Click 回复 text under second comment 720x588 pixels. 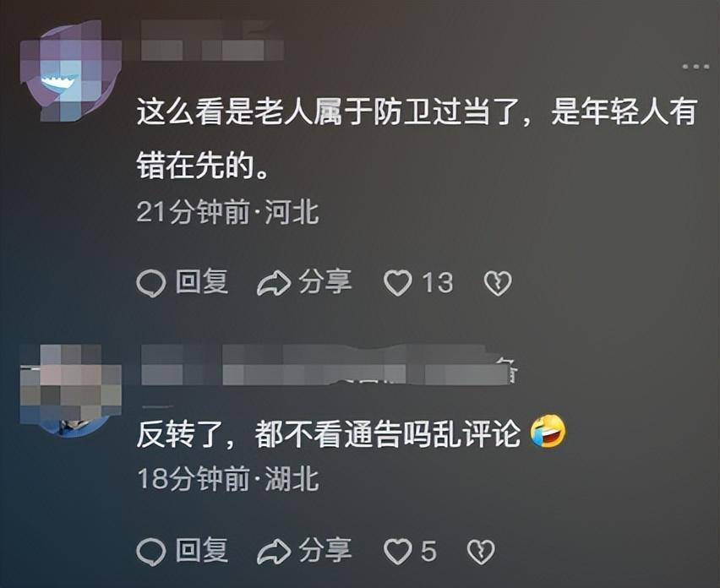(202, 551)
